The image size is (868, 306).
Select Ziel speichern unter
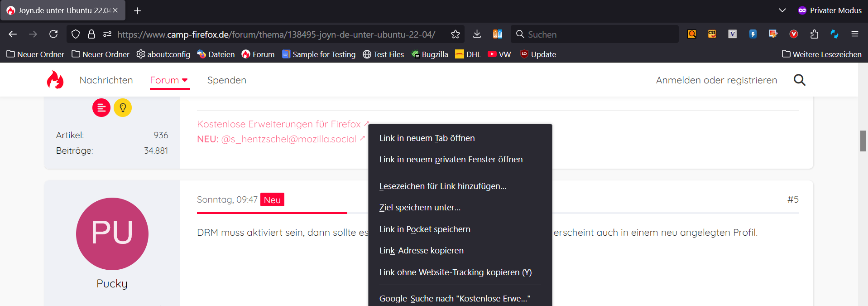point(460,207)
